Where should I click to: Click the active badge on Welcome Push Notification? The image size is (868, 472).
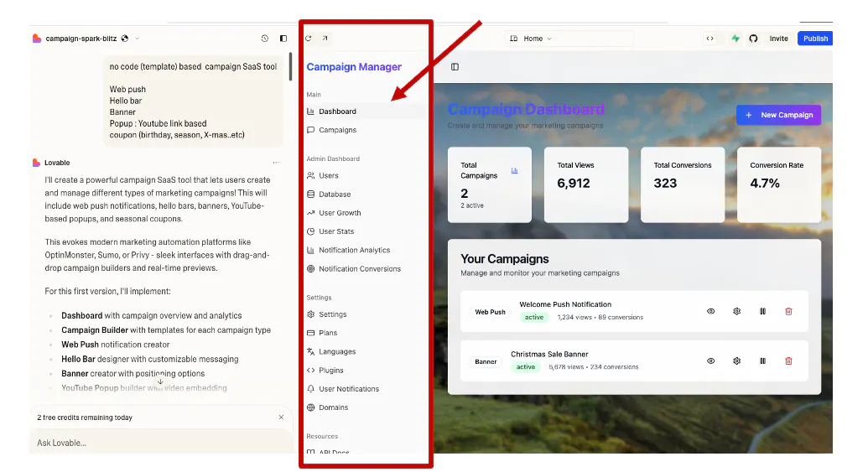[x=534, y=318]
